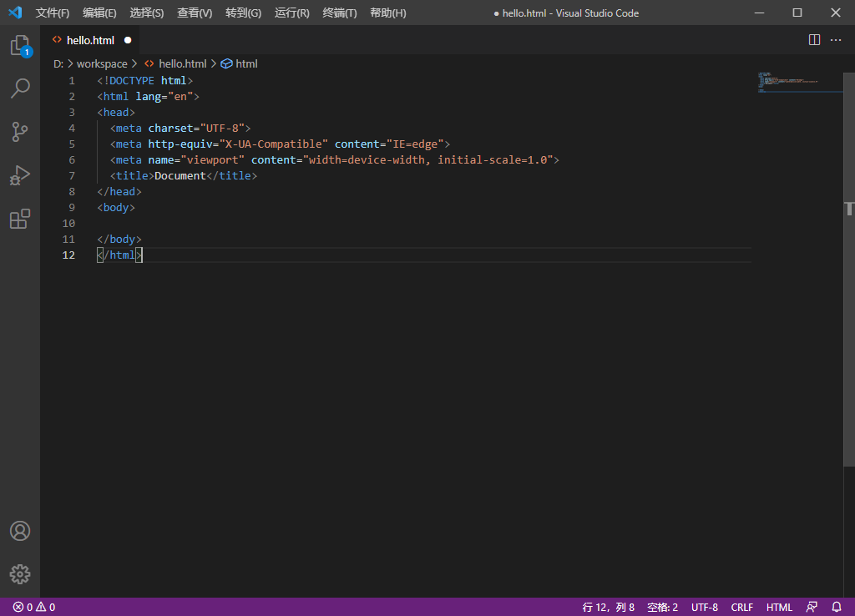
Task: Open the 转到(G) menu
Action: point(243,13)
